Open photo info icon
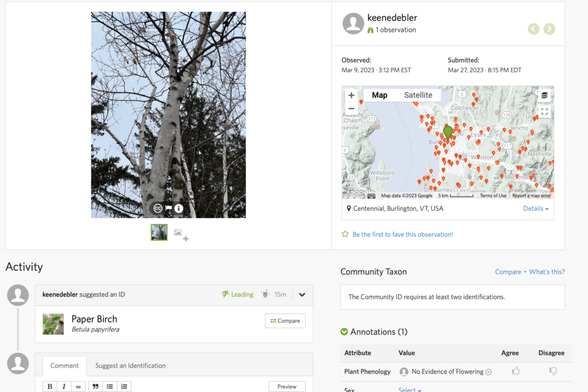The width and height of the screenshot is (588, 392). 179,208
